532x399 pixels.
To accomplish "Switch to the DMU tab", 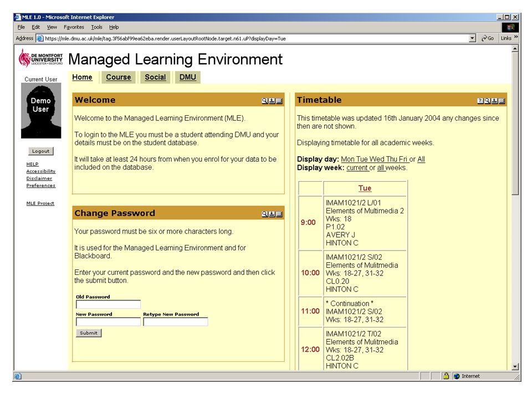I will click(188, 78).
